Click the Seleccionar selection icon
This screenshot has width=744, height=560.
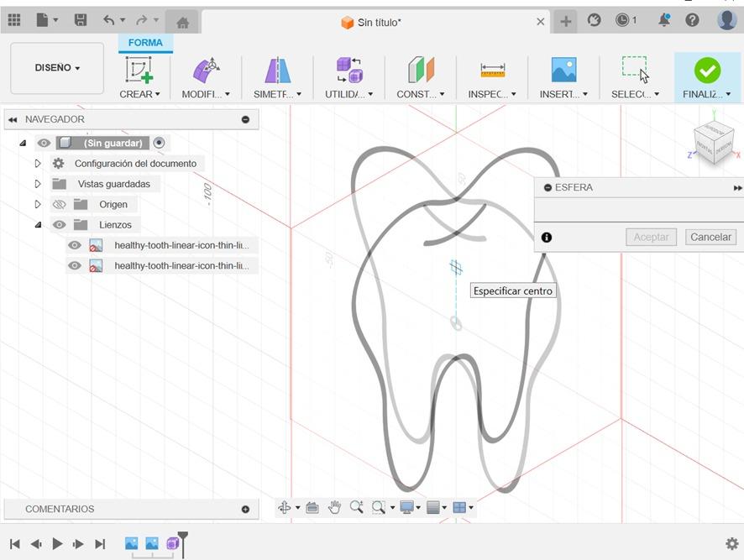(636, 70)
